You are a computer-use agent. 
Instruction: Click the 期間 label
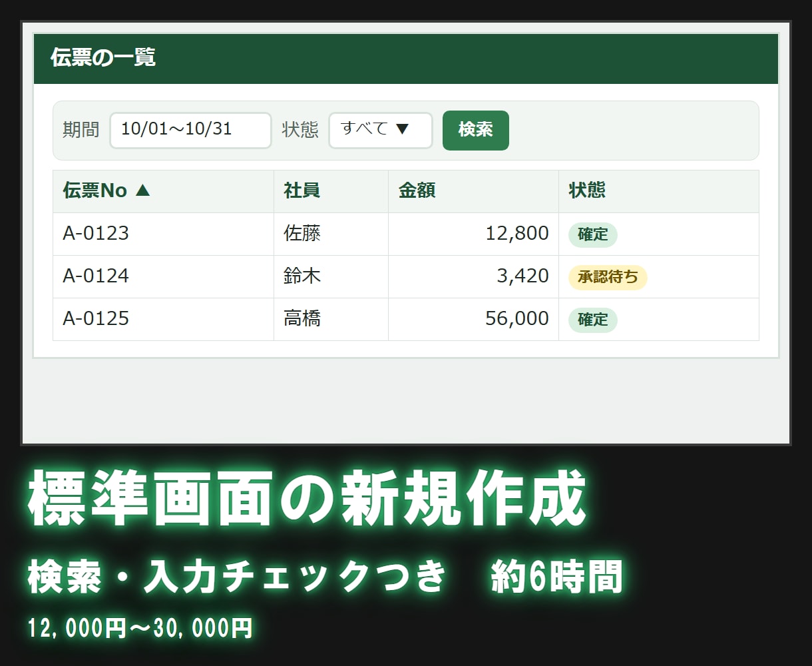81,130
